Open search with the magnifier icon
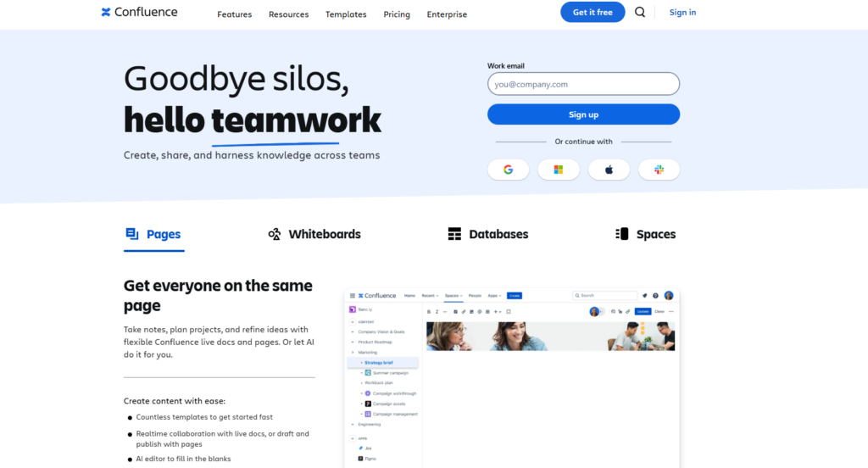Image resolution: width=868 pixels, height=468 pixels. point(640,13)
